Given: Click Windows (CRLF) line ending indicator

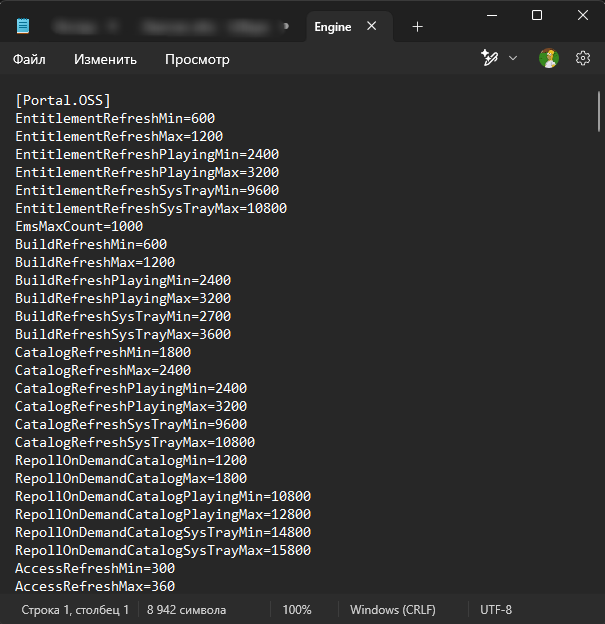Looking at the screenshot, I should pos(393,609).
